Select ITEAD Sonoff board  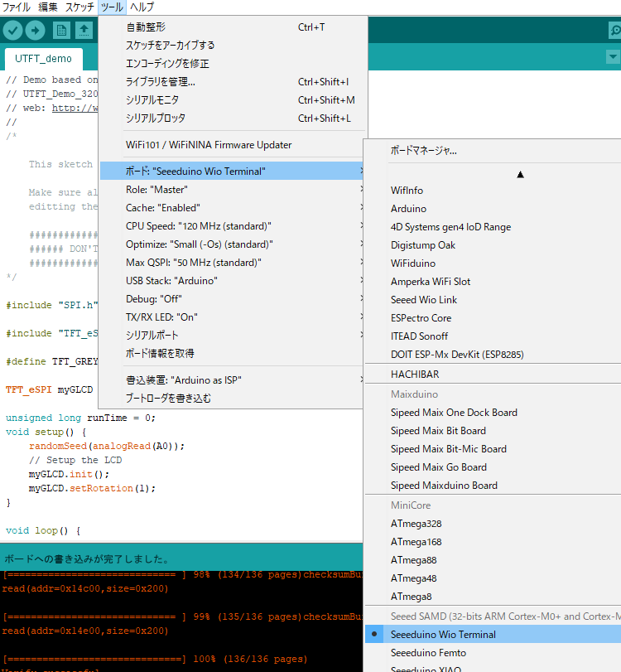click(493, 336)
